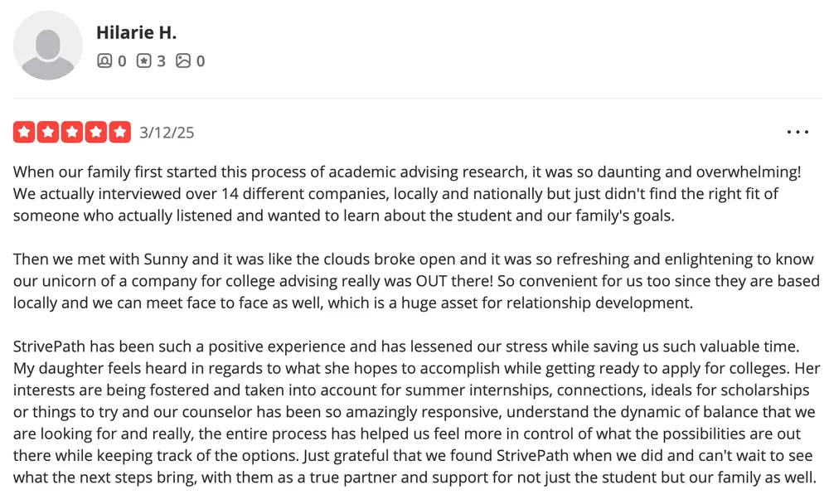Click the photos icon in user stats

[x=183, y=61]
